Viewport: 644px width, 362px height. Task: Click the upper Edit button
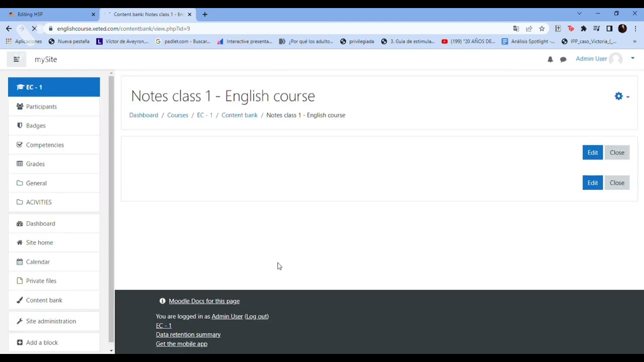pyautogui.click(x=593, y=152)
